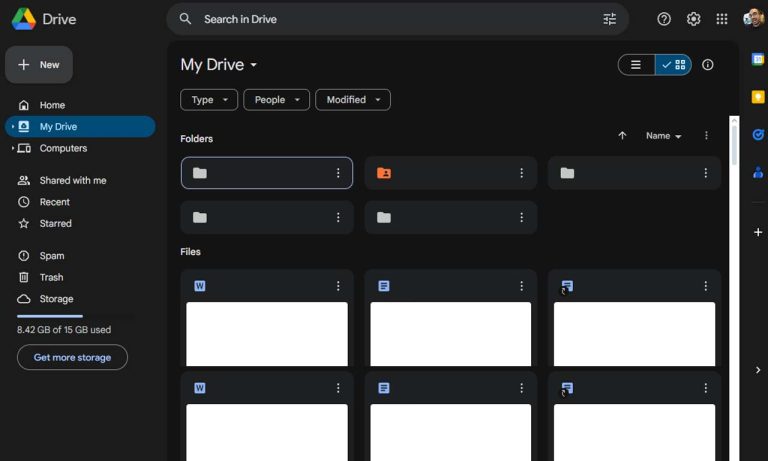The height and width of the screenshot is (461, 768).
Task: Expand the My Drive tree arrow in sidebar
Action: pos(13,126)
